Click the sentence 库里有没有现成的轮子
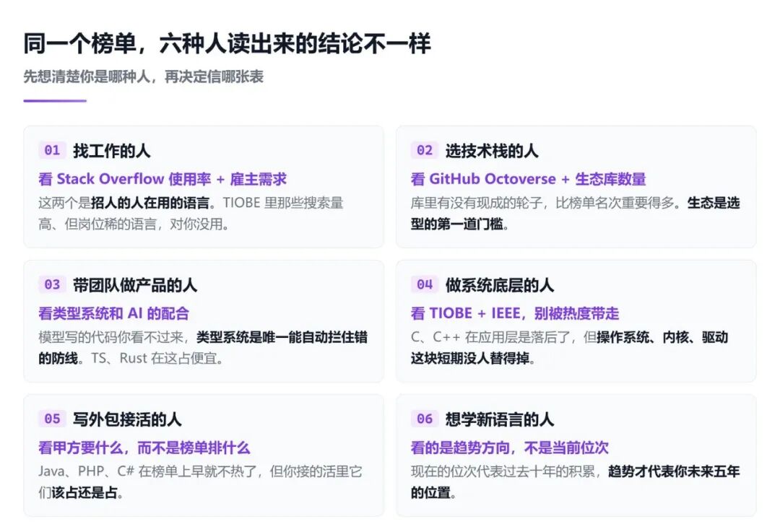This screenshot has width=780, height=532. tap(477, 203)
